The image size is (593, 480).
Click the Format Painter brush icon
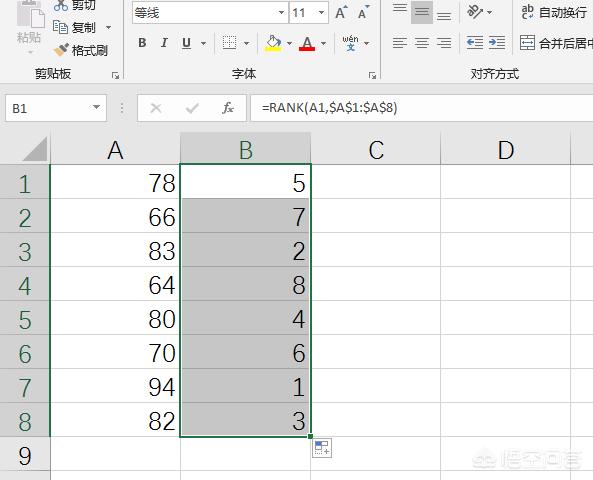61,50
